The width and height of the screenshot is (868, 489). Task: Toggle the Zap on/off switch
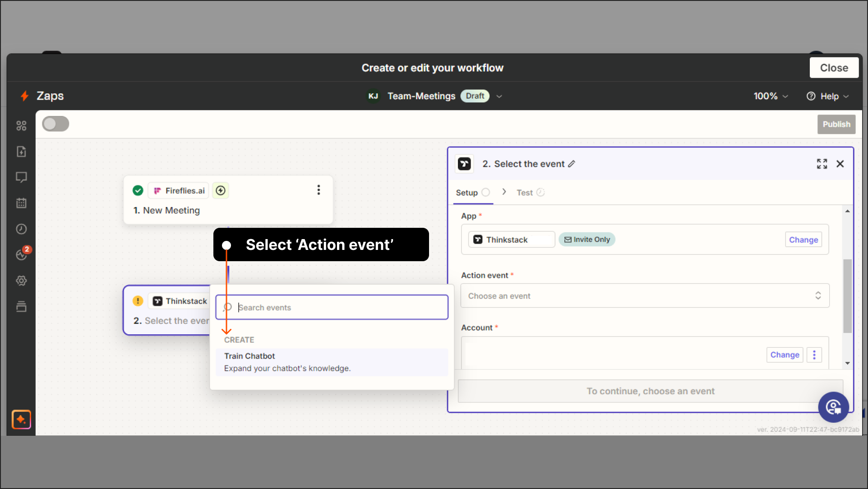[55, 124]
